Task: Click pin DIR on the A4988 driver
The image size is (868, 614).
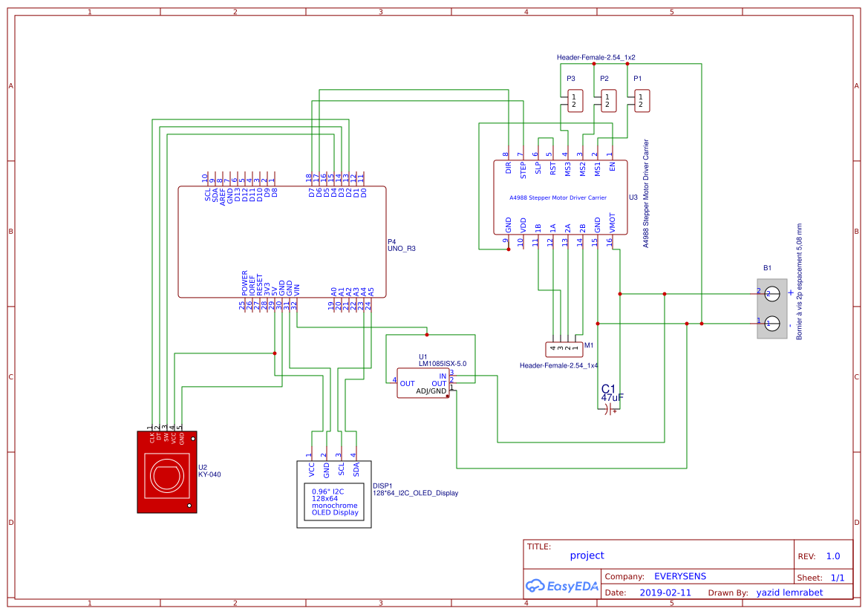Action: (508, 168)
